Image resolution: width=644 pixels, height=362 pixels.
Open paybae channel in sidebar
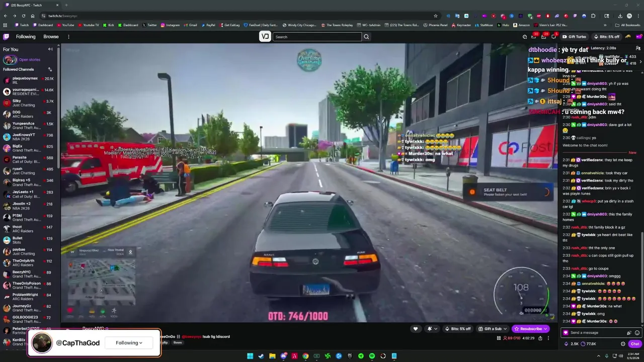click(29, 251)
